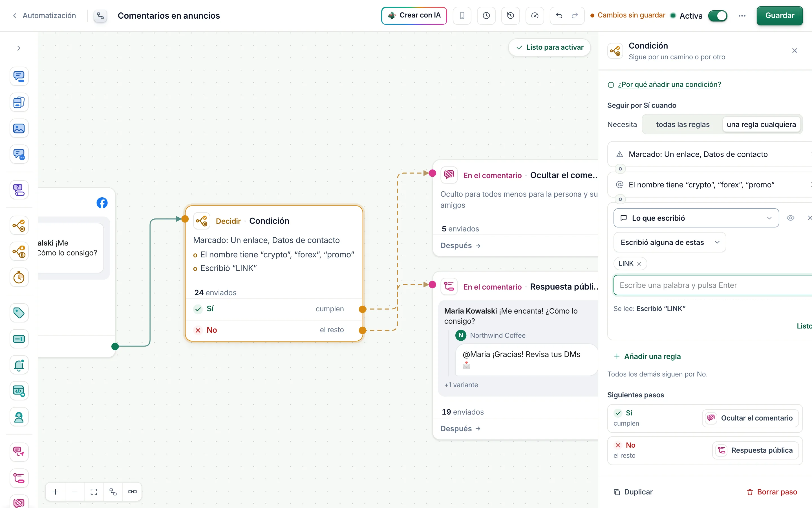Image resolution: width=812 pixels, height=508 pixels.
Task: Expand the 'Marcado: Un enlace' rule row
Action: coord(710,154)
